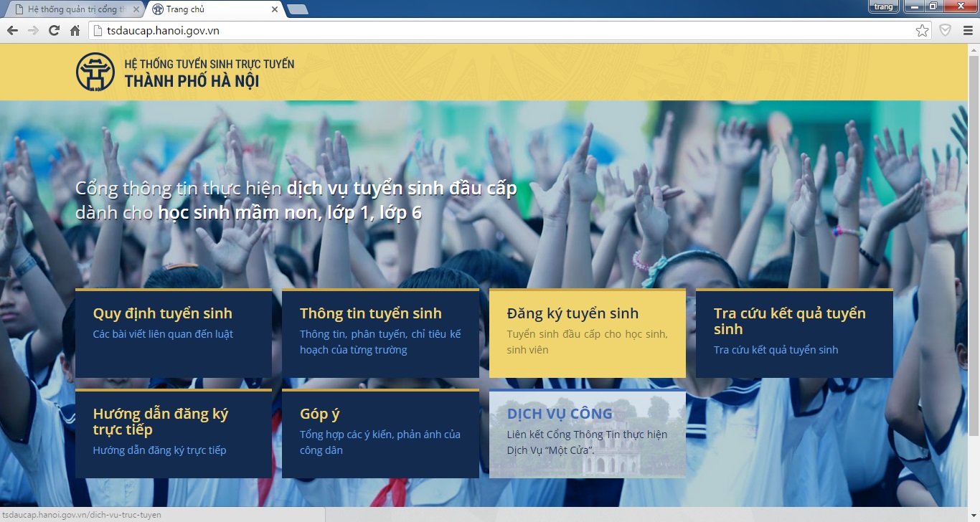
Task: Select the yellow Đăng ký tuyển sinh tile
Action: coord(587,333)
